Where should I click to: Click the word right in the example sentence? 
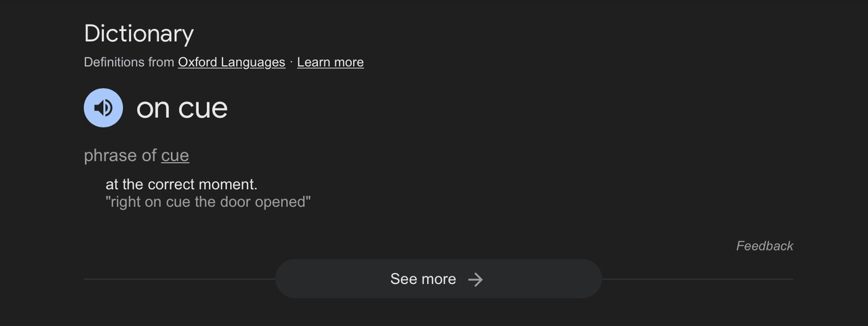point(125,202)
